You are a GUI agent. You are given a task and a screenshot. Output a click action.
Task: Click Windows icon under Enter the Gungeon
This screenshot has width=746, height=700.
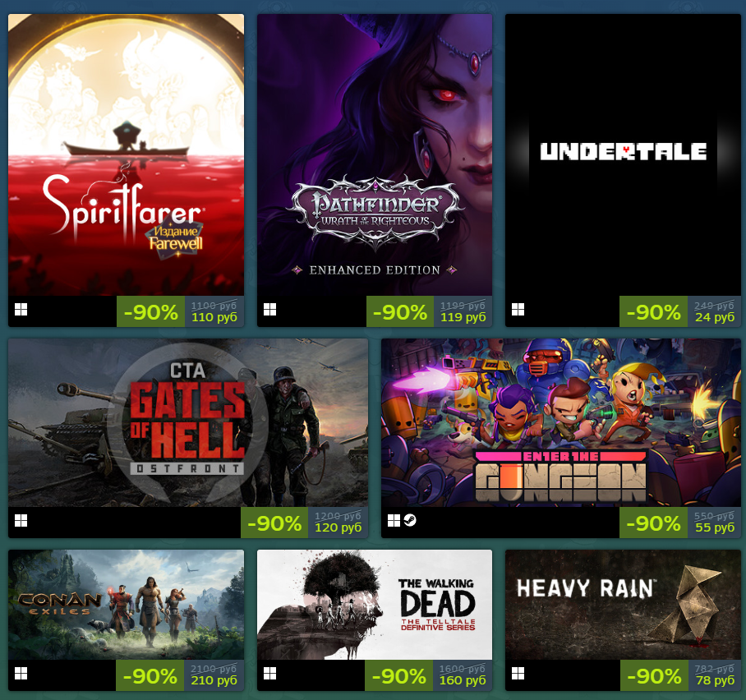click(x=394, y=521)
